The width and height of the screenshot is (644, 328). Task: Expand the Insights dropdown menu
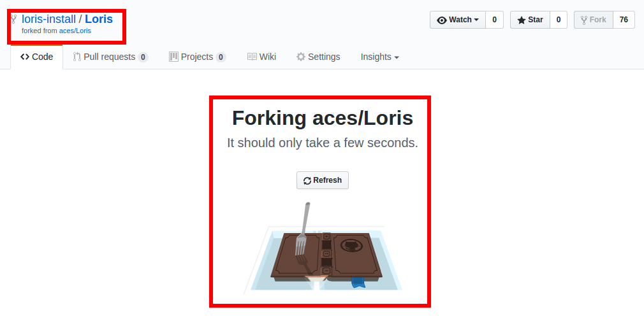(x=380, y=57)
